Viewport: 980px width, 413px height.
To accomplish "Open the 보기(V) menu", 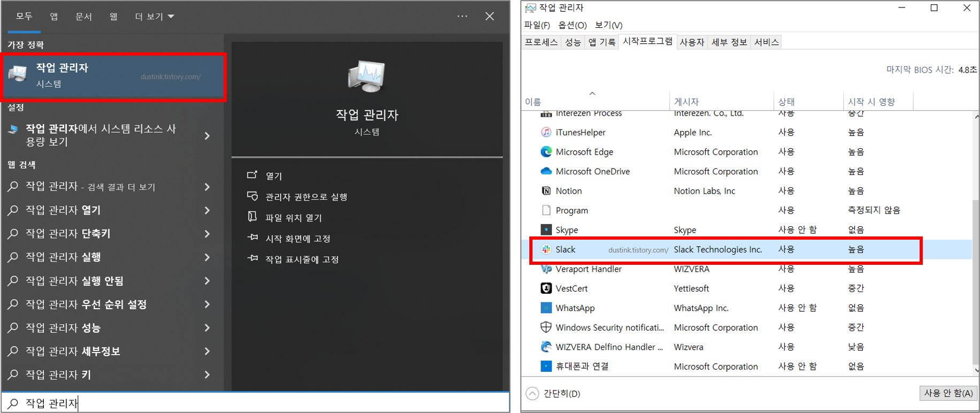I will 608,25.
